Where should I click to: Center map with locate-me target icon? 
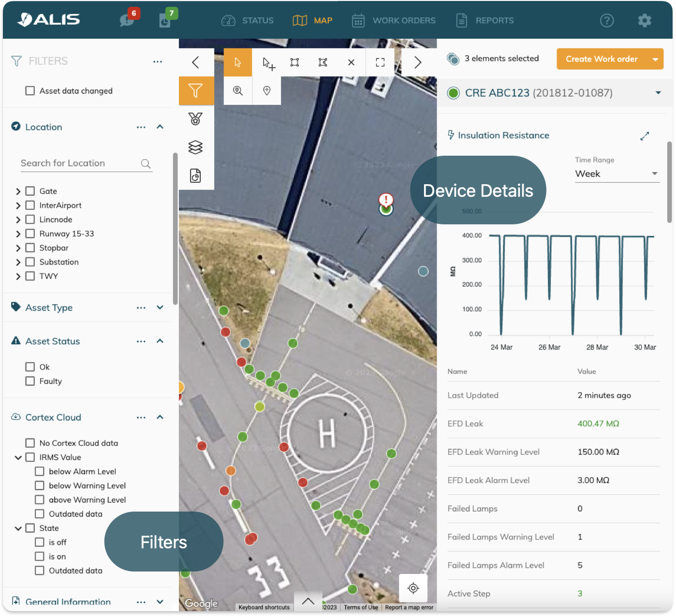point(413,588)
